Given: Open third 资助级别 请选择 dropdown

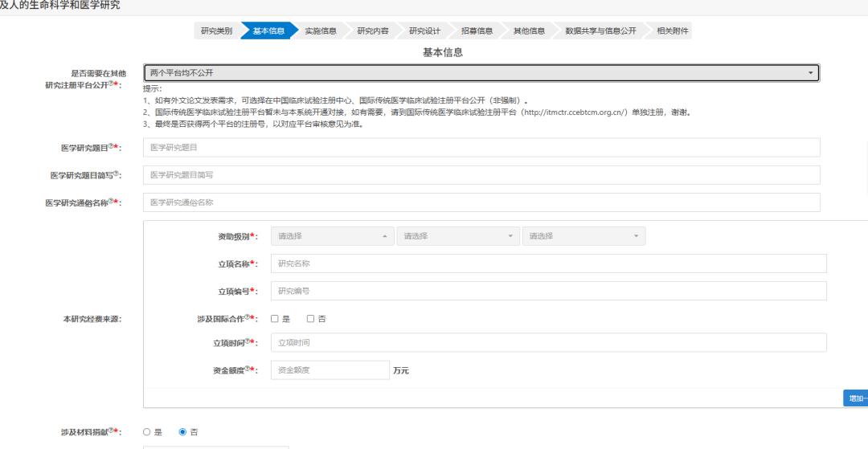Looking at the screenshot, I should point(583,236).
